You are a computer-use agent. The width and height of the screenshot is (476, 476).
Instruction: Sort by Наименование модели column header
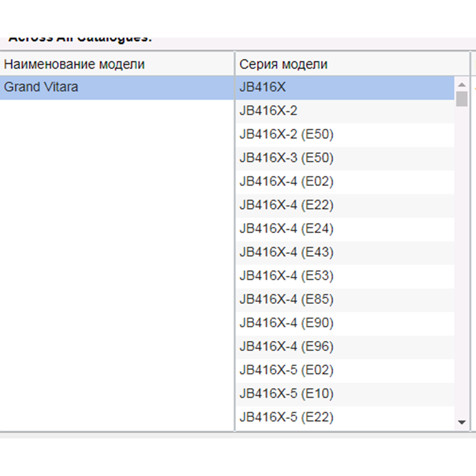point(74,64)
